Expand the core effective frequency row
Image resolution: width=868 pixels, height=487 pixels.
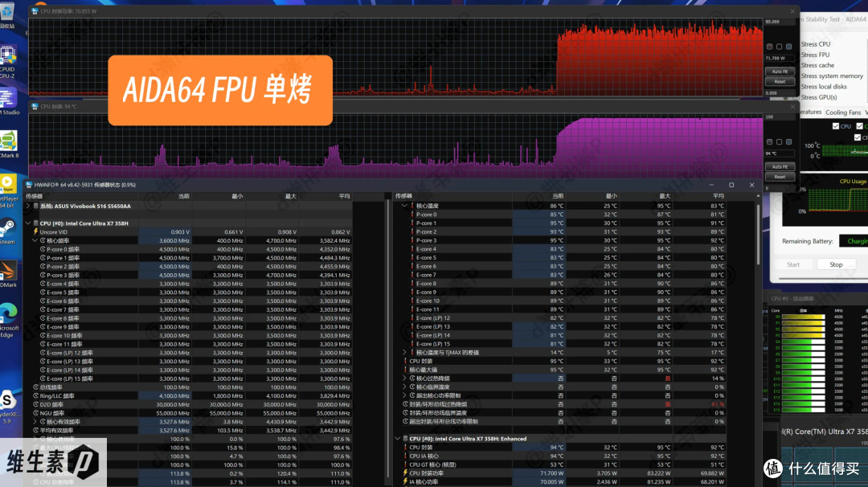point(35,422)
